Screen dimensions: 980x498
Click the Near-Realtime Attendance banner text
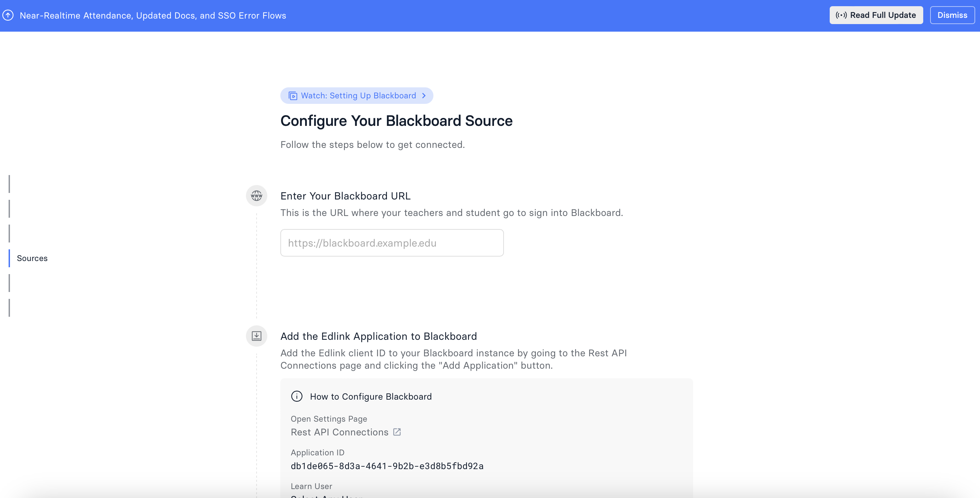[152, 15]
